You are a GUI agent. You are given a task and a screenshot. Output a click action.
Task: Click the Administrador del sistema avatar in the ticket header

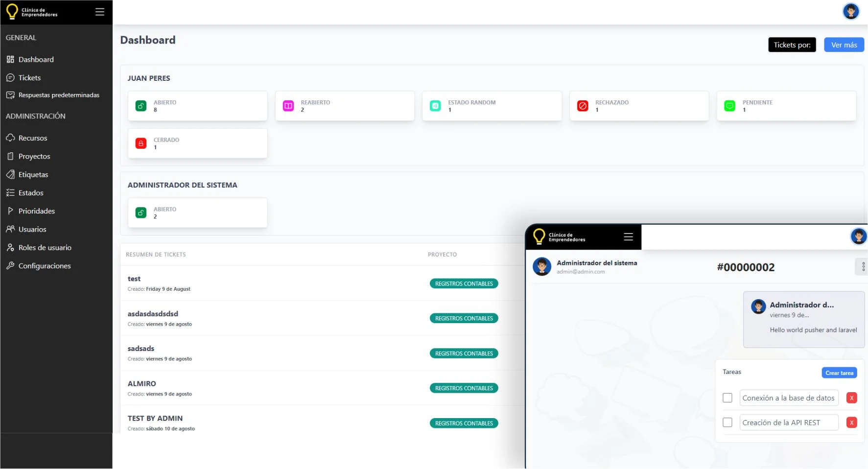(x=542, y=267)
